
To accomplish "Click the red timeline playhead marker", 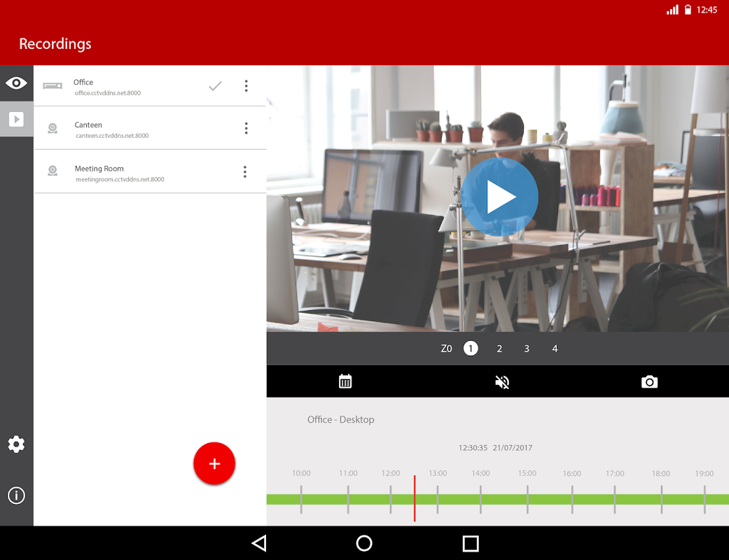I will 415,498.
